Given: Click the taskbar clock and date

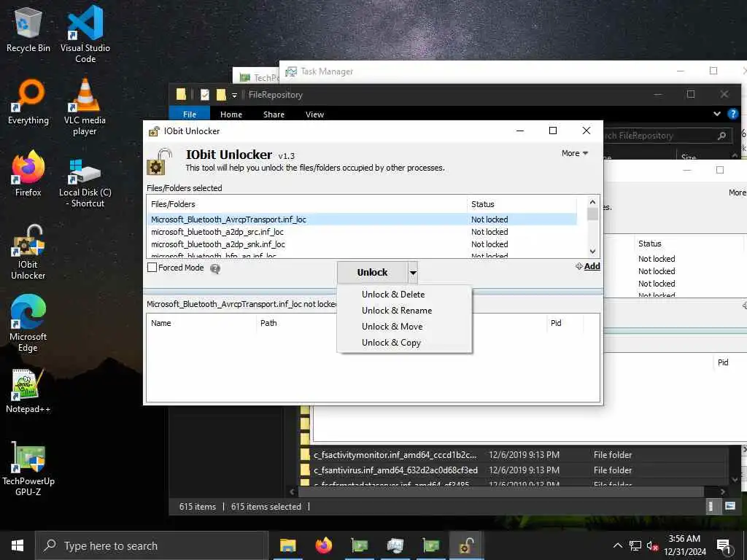Looking at the screenshot, I should pos(684,545).
